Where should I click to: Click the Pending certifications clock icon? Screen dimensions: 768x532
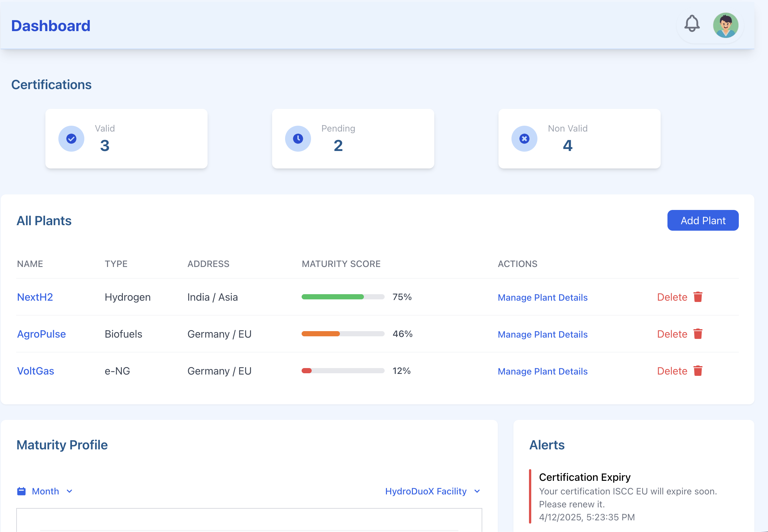[298, 138]
